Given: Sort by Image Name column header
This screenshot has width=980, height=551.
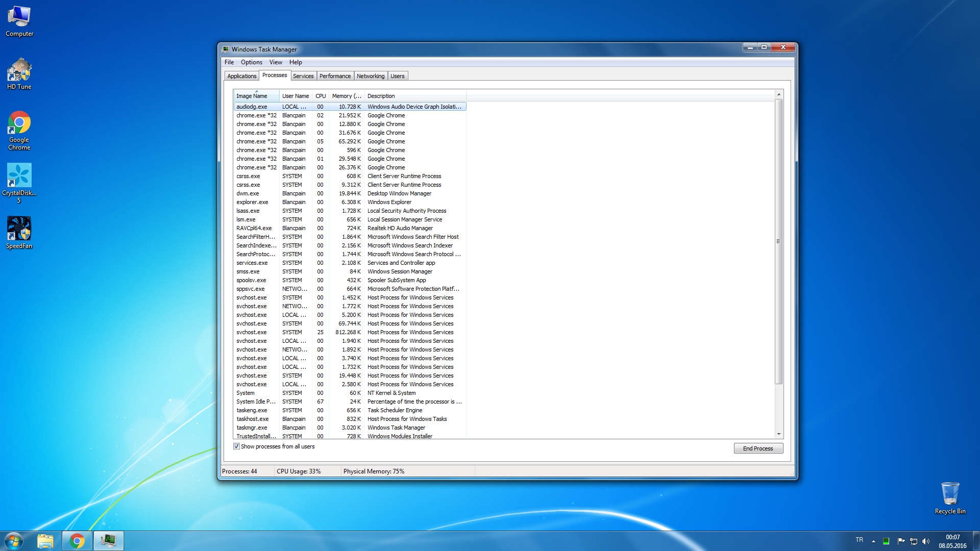Looking at the screenshot, I should [x=256, y=96].
